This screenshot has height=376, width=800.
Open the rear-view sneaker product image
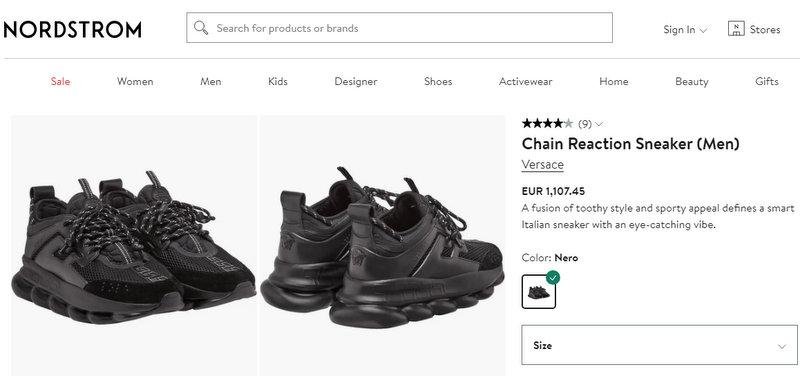pyautogui.click(x=383, y=245)
